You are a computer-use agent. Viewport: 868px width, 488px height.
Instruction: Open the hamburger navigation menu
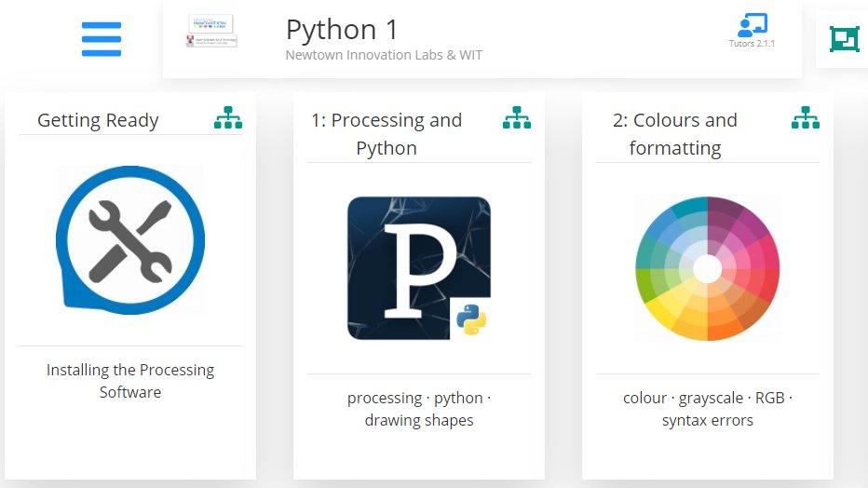[x=102, y=39]
